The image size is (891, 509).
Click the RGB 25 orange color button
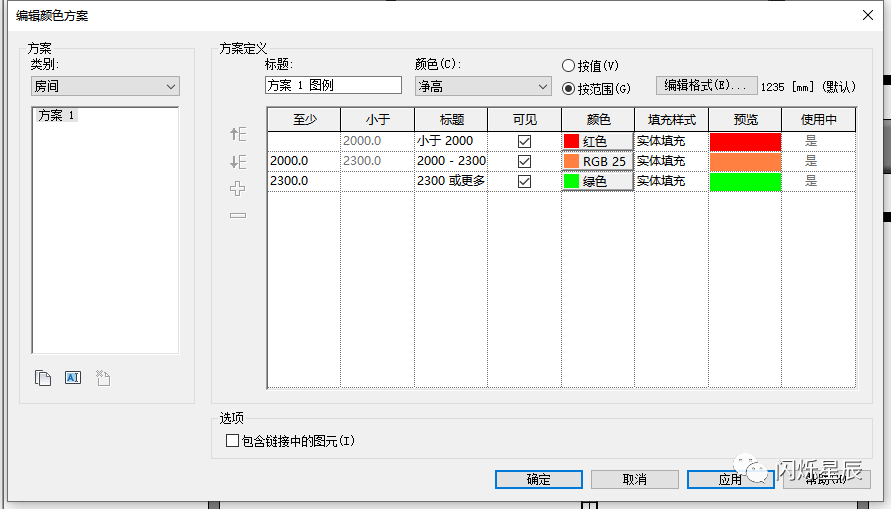(x=598, y=161)
